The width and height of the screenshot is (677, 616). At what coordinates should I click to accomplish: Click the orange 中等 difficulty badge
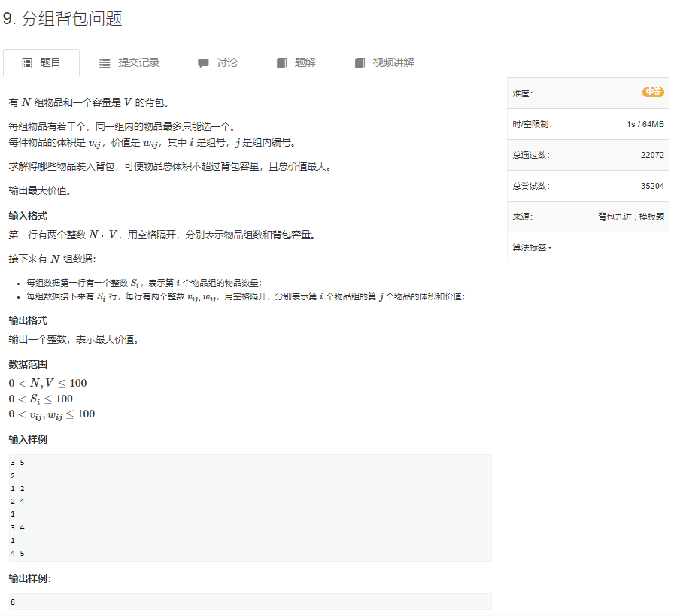point(652,92)
